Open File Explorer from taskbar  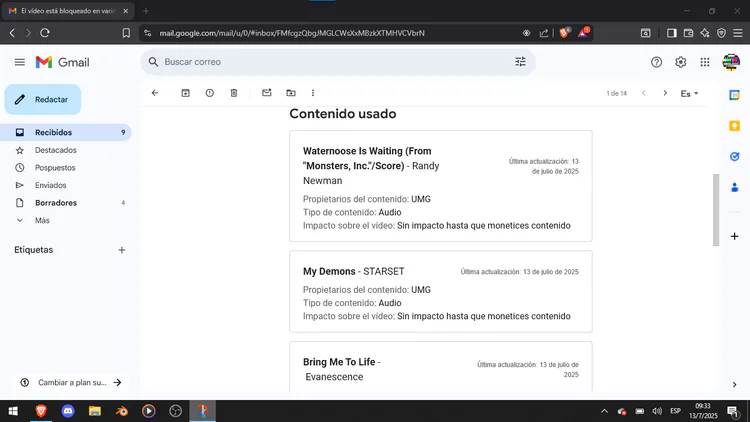pos(95,411)
